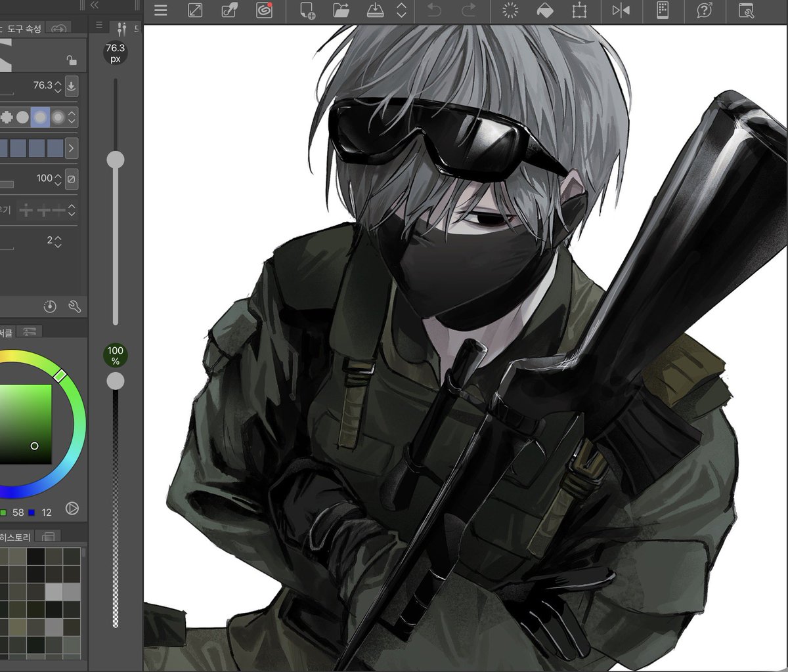Clear the layer with the burst icon
This screenshot has height=672, width=788.
click(510, 10)
